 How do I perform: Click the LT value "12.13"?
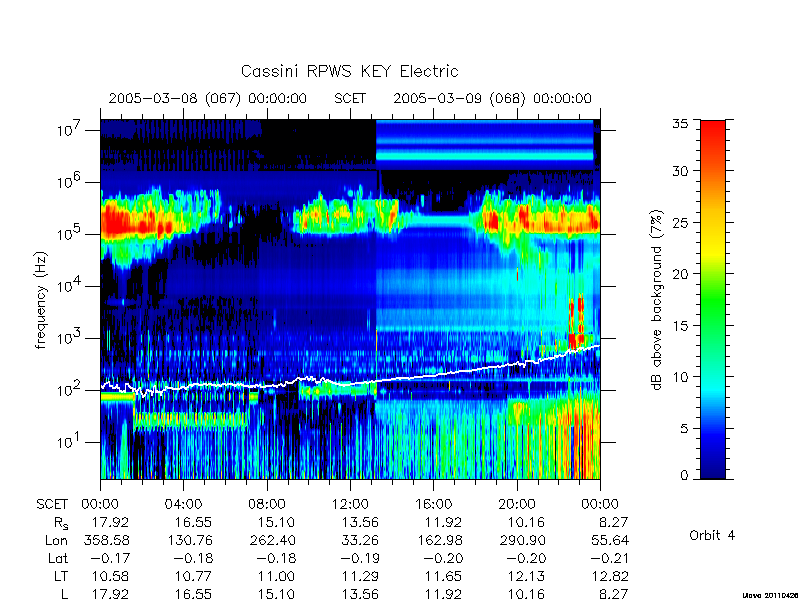(527, 576)
